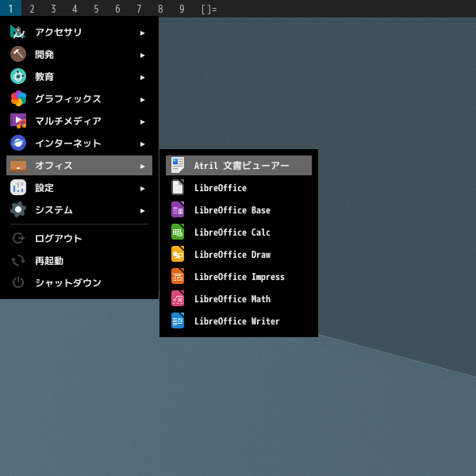Switch to workspace tag 2
The height and width of the screenshot is (476, 476).
pos(32,9)
